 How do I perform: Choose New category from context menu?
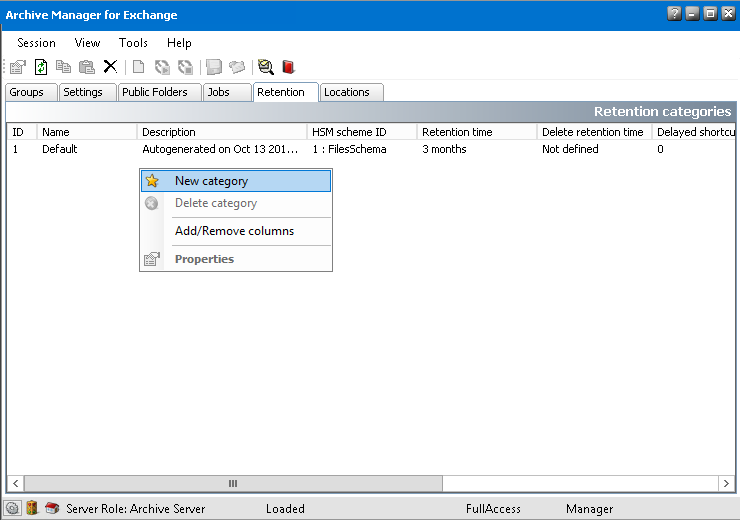pyautogui.click(x=211, y=181)
